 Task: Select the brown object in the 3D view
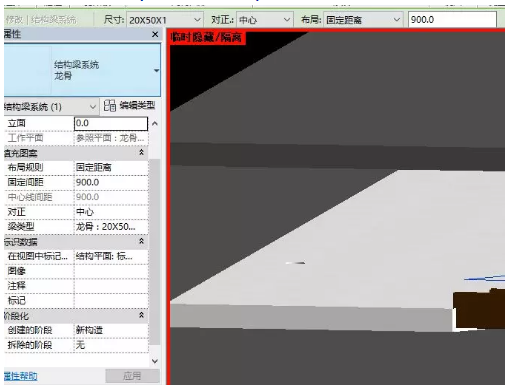[480, 309]
